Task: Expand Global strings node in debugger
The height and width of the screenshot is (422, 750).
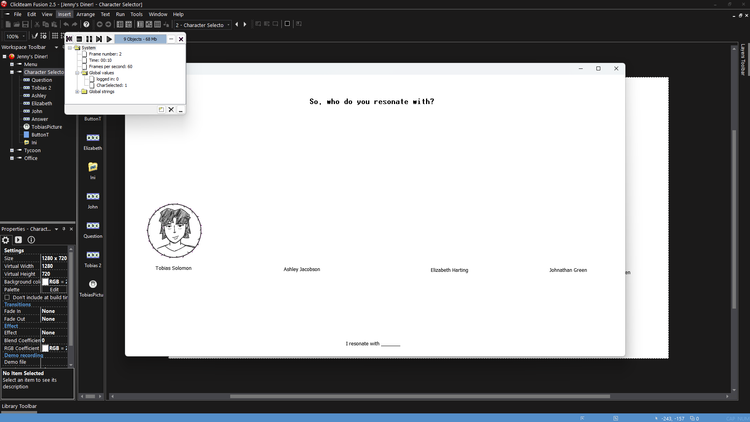Action: pyautogui.click(x=77, y=91)
